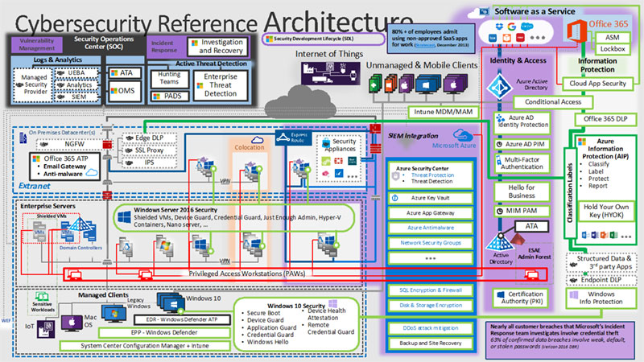The image size is (644, 362).
Task: Click the ASM box under Office 365
Action: pos(613,37)
